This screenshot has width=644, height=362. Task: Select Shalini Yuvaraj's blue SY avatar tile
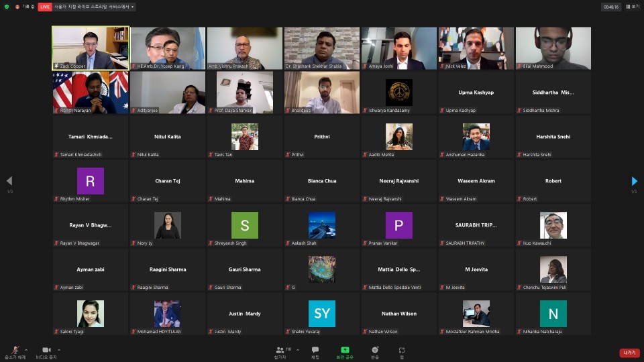pyautogui.click(x=321, y=314)
